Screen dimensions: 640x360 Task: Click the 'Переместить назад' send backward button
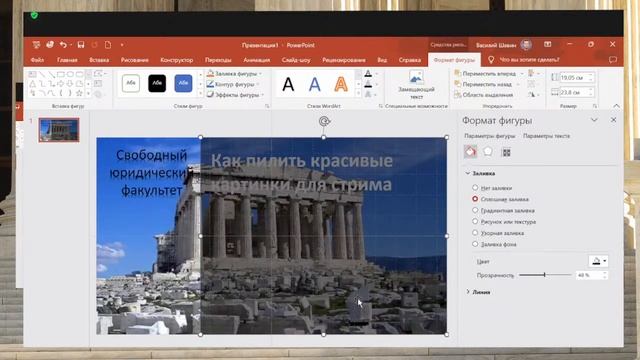[x=483, y=84]
